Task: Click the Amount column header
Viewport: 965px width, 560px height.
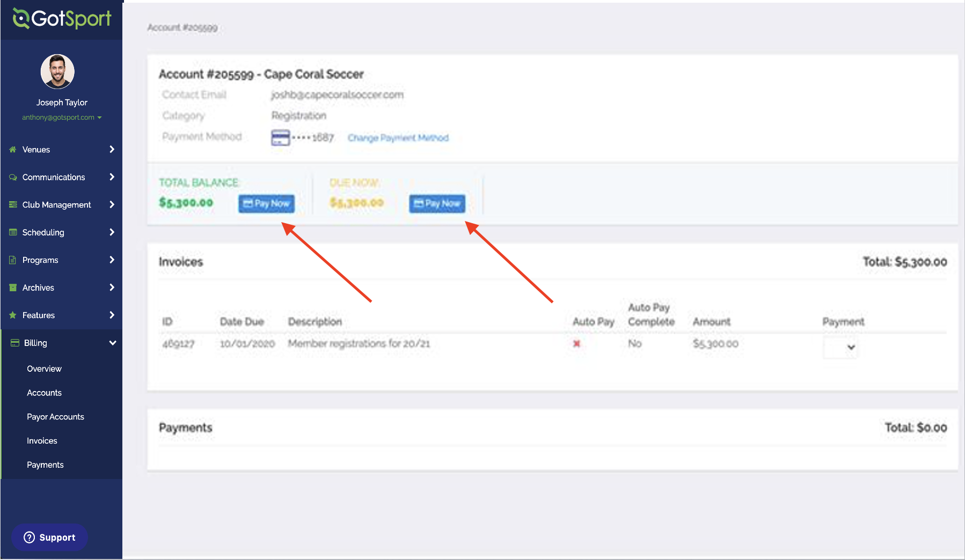Action: pos(712,322)
